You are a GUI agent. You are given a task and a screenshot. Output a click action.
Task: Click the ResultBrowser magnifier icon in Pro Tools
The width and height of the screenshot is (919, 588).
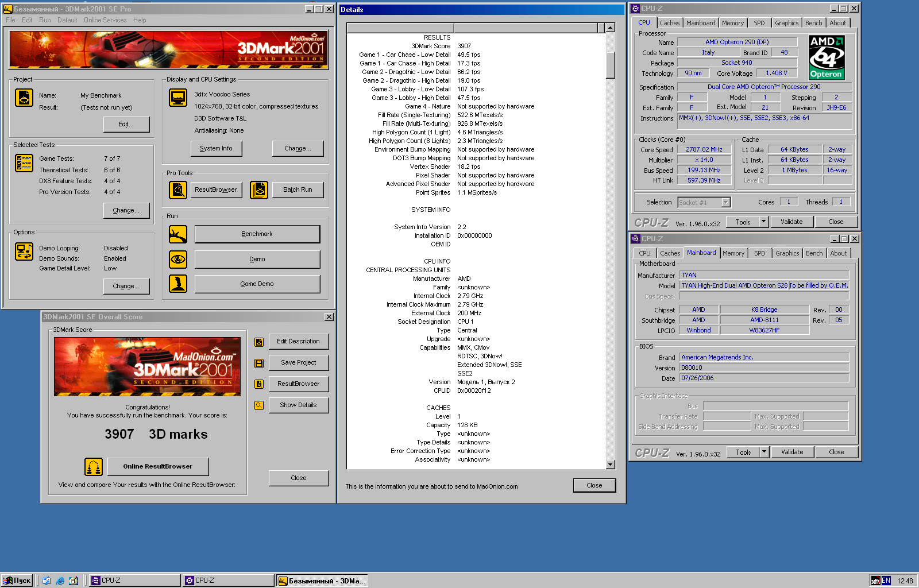pos(178,189)
